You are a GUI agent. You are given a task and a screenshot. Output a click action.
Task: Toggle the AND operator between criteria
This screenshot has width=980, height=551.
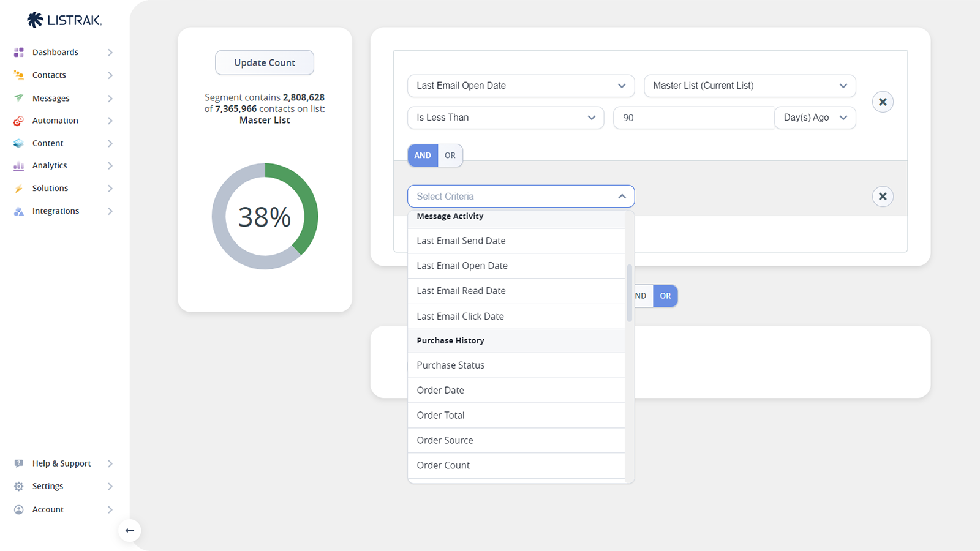[422, 156]
